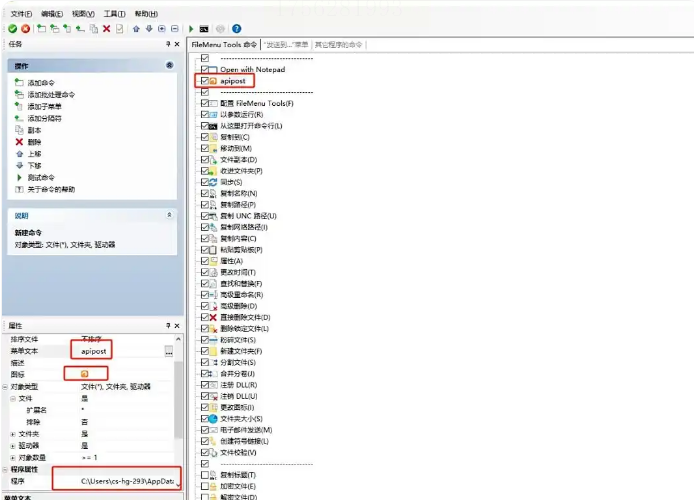Close the 属性 panel
This screenshot has height=500, width=694.
(177, 326)
